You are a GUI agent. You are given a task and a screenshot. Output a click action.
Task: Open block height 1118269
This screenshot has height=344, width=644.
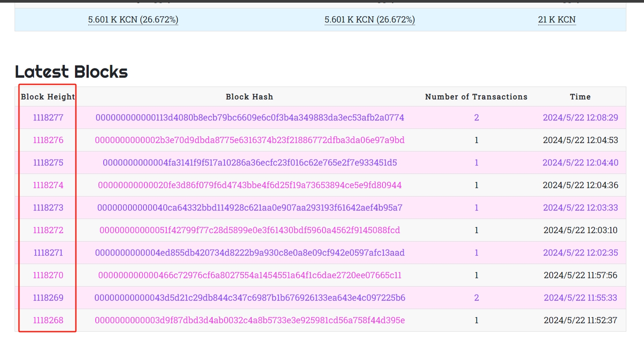click(48, 298)
